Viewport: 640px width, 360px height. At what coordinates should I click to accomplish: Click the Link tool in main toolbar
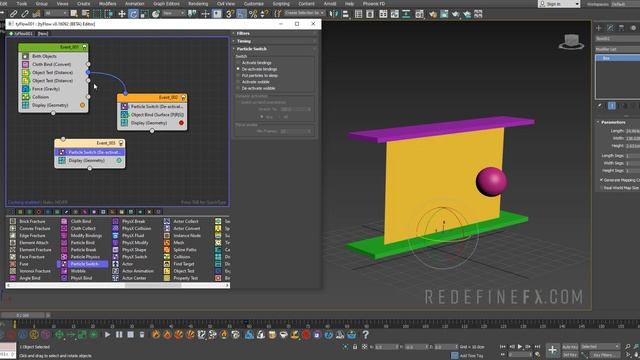[x=13, y=14]
